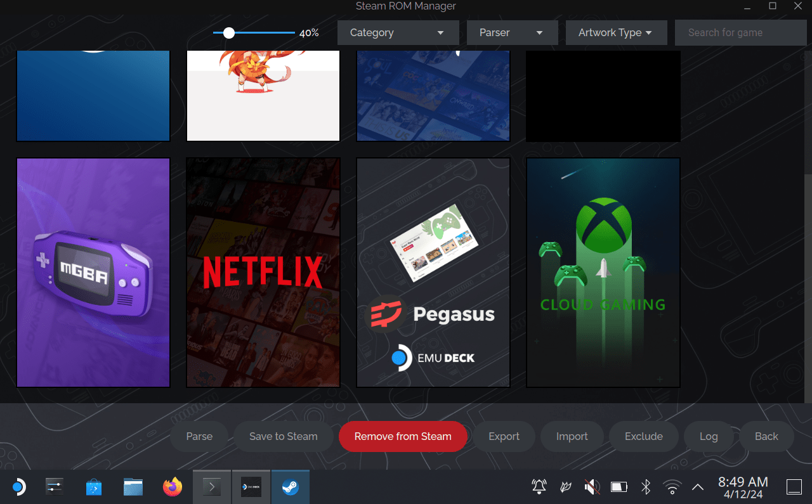
Task: Select the Xbox Cloud Gaming artwork tile
Action: point(603,273)
